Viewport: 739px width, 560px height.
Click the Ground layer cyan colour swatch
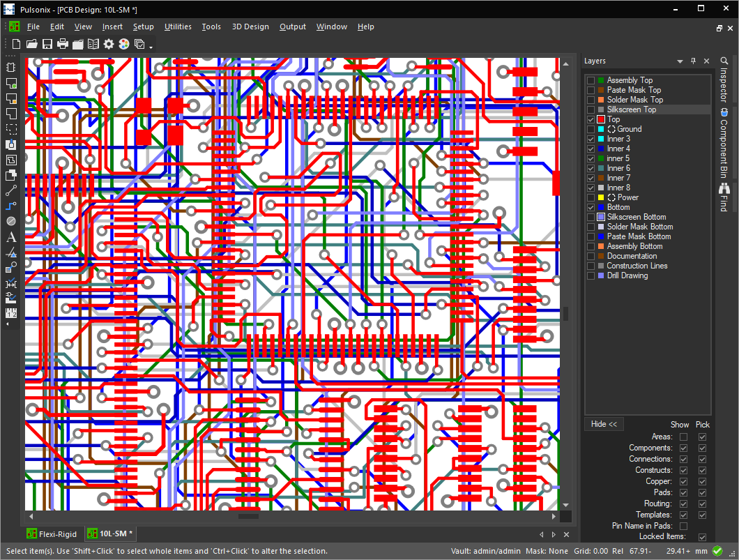pos(601,130)
